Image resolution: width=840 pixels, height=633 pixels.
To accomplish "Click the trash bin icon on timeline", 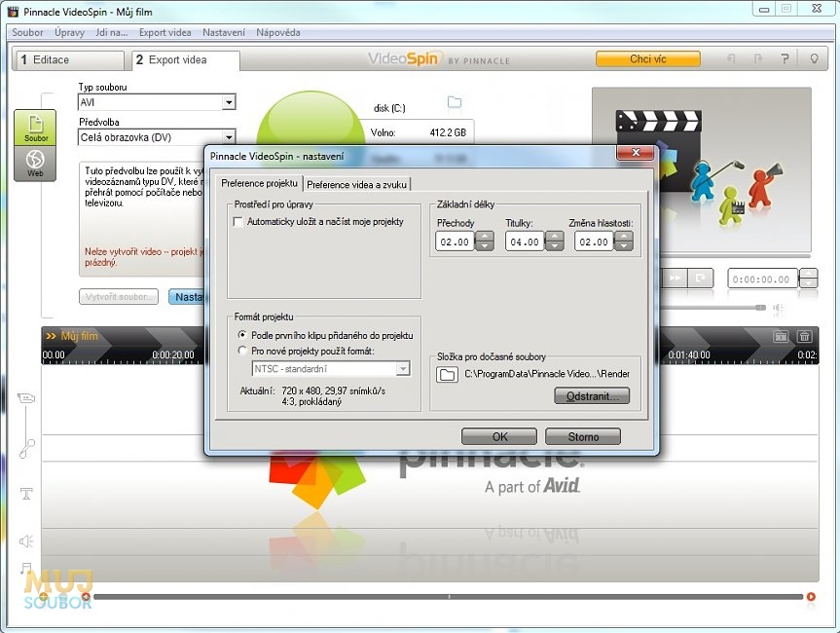I will click(804, 336).
